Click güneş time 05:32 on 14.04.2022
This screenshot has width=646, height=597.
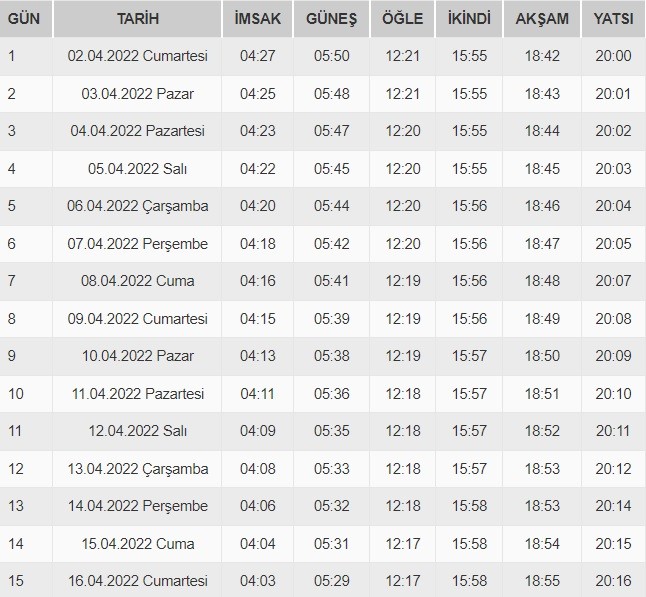point(331,506)
